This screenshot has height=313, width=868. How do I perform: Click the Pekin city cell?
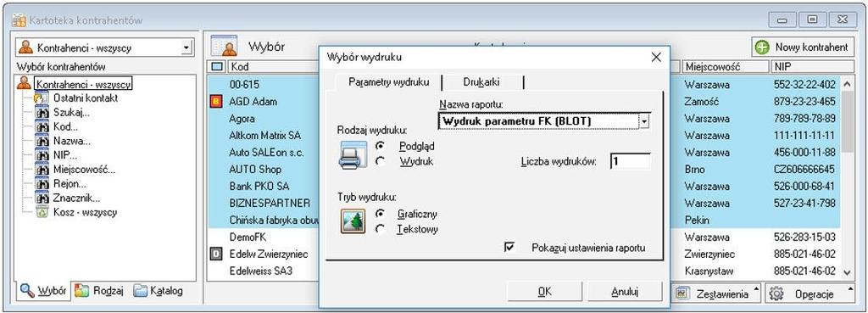[x=697, y=220]
